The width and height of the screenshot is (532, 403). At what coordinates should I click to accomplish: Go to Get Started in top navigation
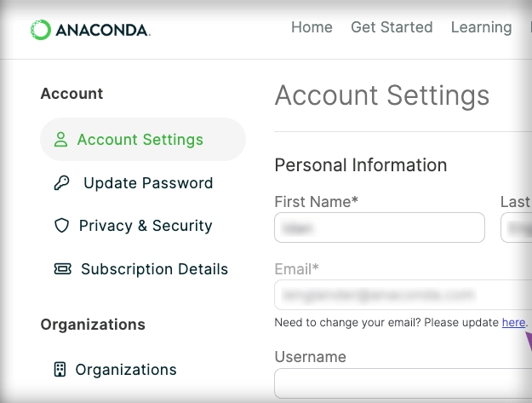point(392,27)
